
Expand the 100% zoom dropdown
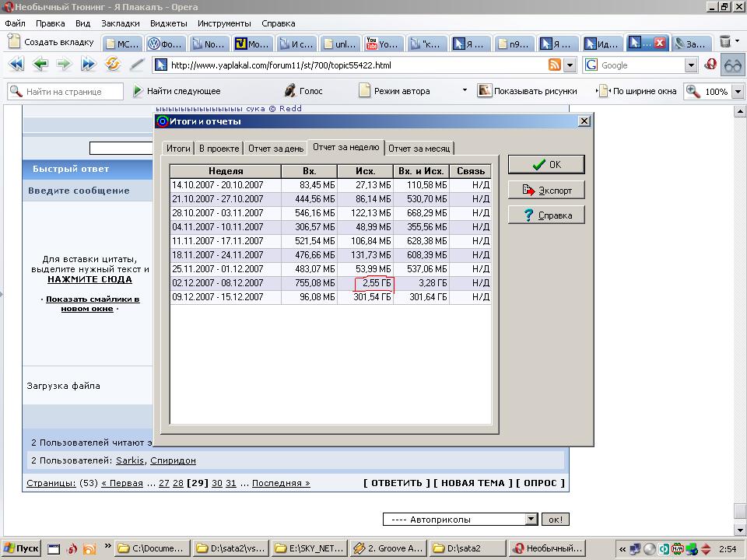pos(738,92)
